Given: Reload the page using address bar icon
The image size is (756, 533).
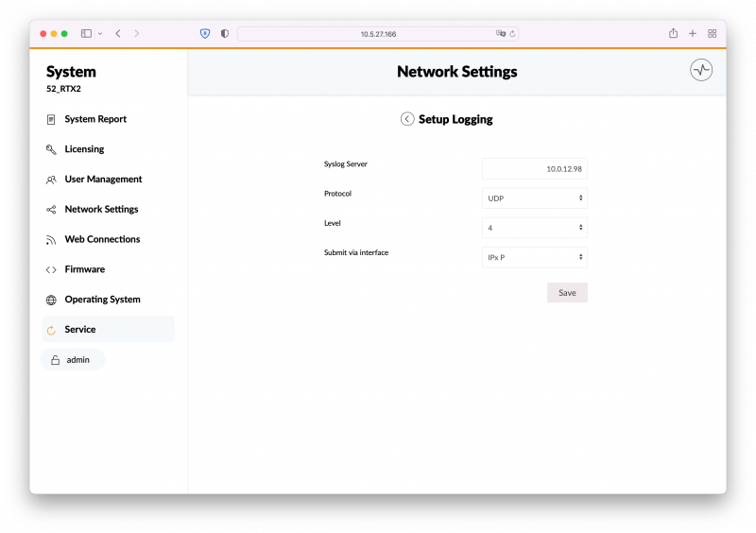Looking at the screenshot, I should click(512, 34).
